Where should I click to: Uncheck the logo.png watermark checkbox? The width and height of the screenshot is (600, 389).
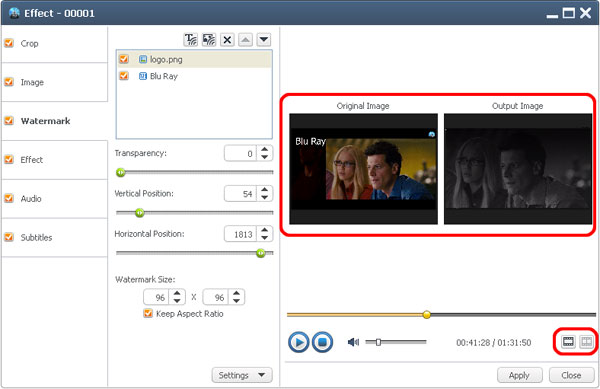(124, 59)
